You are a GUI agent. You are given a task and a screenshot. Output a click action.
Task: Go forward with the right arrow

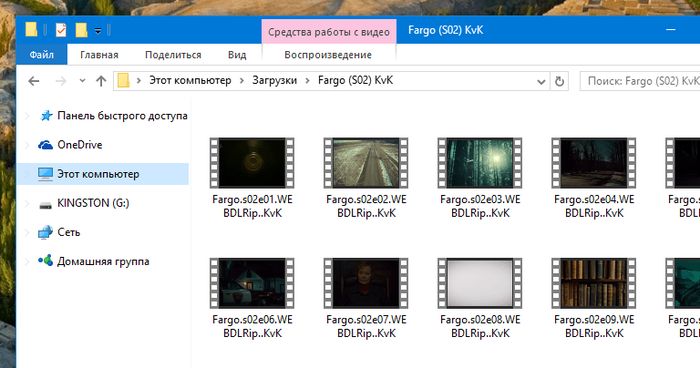(61, 81)
